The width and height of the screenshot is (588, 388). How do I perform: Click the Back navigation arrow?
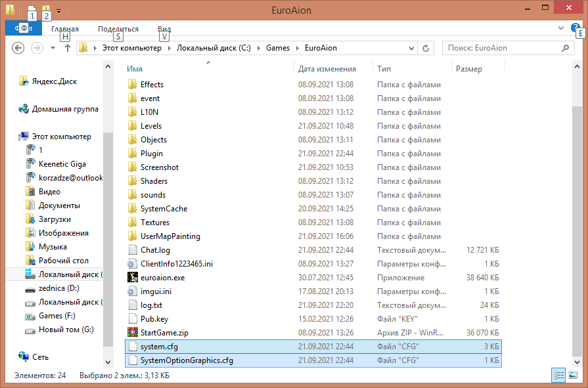pos(18,48)
